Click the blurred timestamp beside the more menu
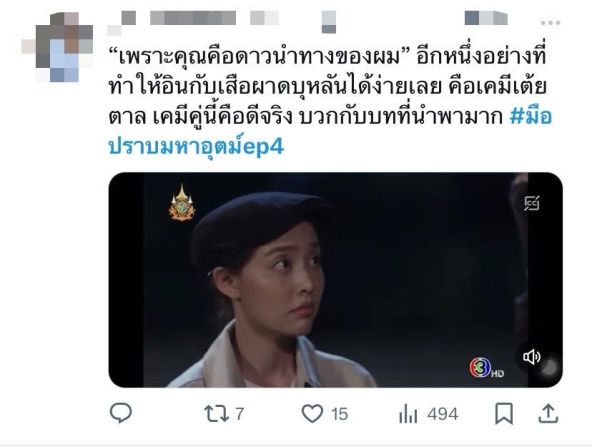 click(486, 18)
